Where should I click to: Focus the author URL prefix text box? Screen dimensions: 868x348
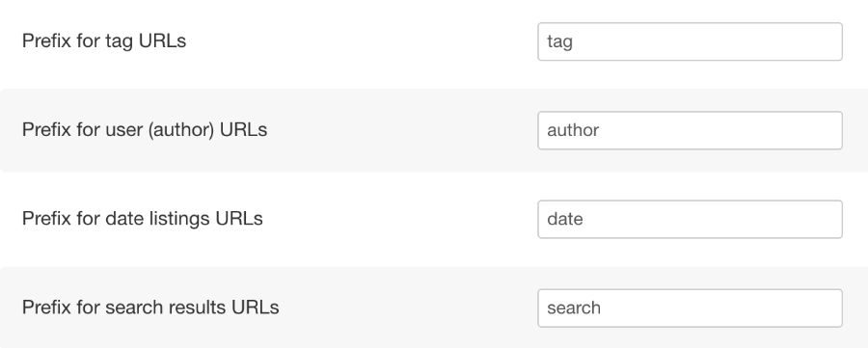[690, 130]
